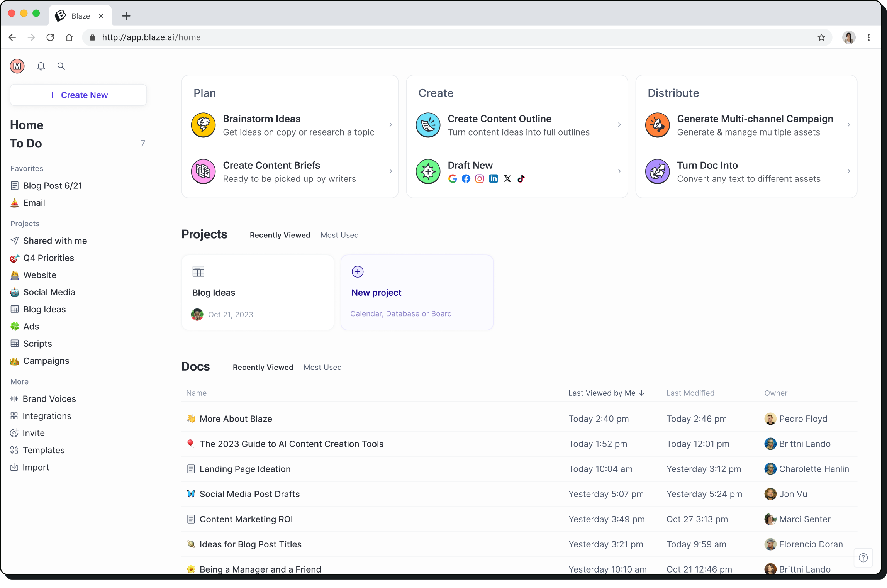Screen dimensions: 887x588
Task: Open the workspace avatar icon labeled M
Action: coord(17,66)
